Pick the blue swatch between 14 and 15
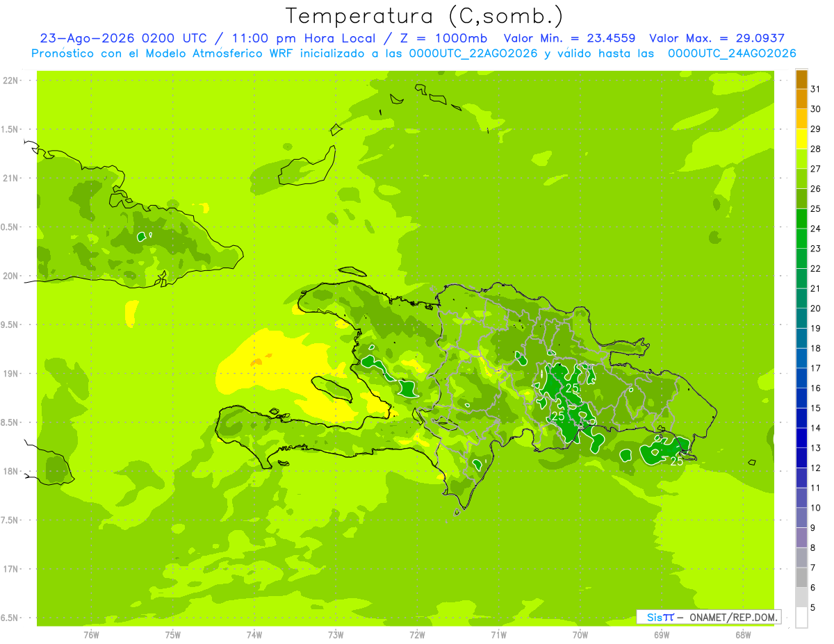Image resolution: width=834 pixels, height=644 pixels. pos(801,418)
